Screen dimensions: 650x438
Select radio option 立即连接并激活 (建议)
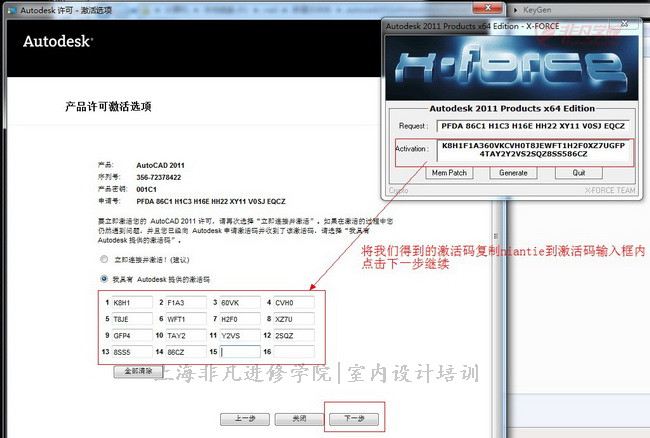(x=104, y=259)
